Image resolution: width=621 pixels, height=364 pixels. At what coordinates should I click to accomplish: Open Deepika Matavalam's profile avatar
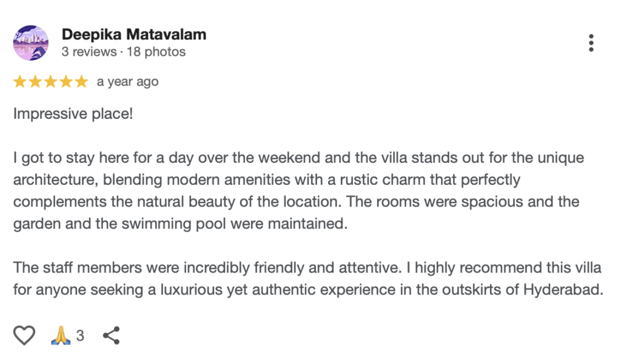click(30, 43)
